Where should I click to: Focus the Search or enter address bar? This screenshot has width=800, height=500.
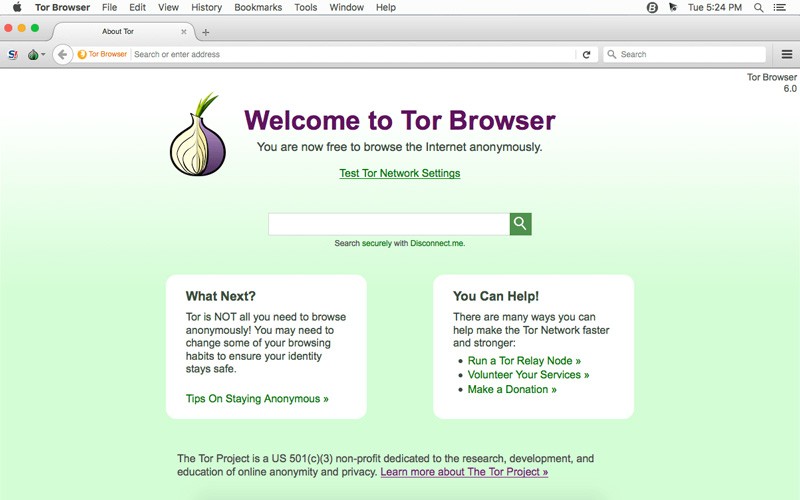tap(354, 54)
